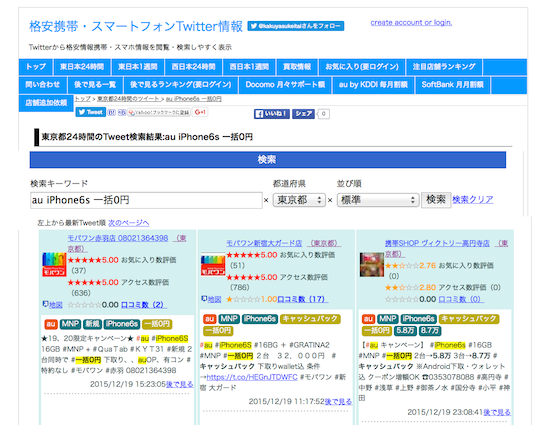Click 新規 tag in モバワン赤羽店 card
Viewport: 550px width, 425px height.
tap(92, 324)
